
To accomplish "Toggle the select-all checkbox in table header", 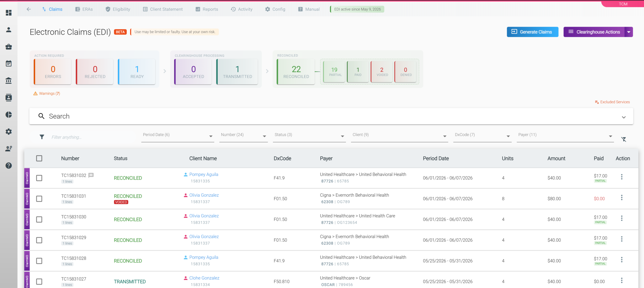I will [x=39, y=158].
